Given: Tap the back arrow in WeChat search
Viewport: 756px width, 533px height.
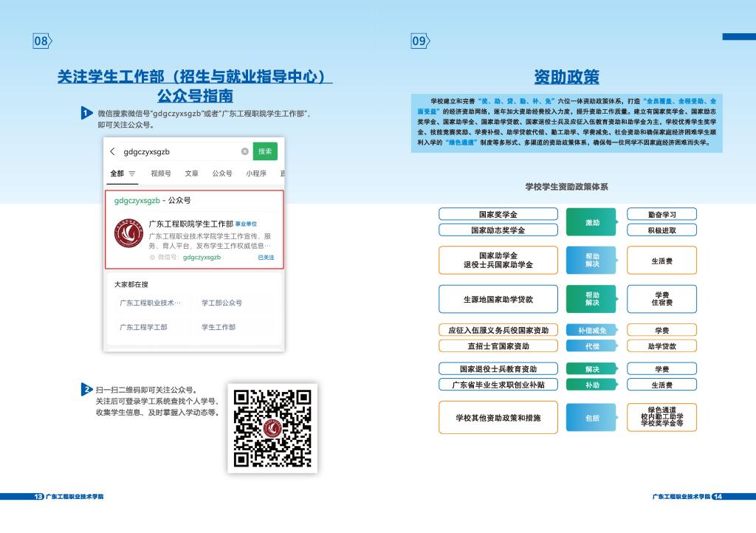Looking at the screenshot, I should coord(112,151).
